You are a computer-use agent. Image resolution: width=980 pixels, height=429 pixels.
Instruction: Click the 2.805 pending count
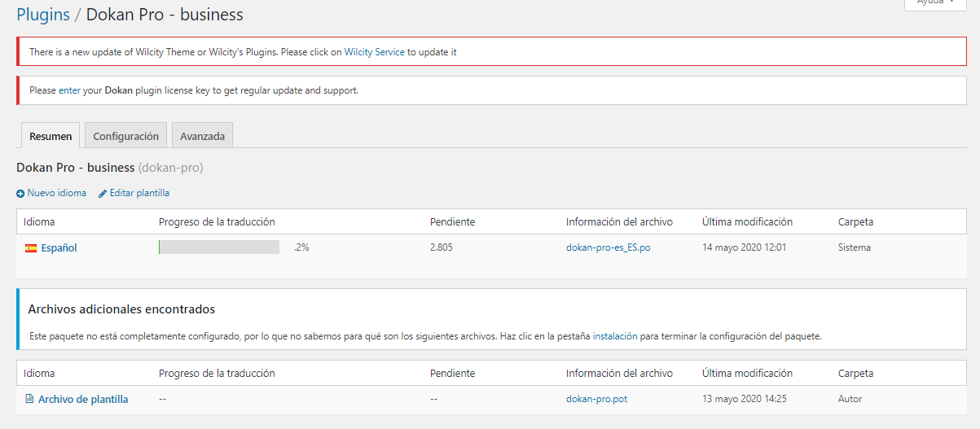[x=442, y=247]
